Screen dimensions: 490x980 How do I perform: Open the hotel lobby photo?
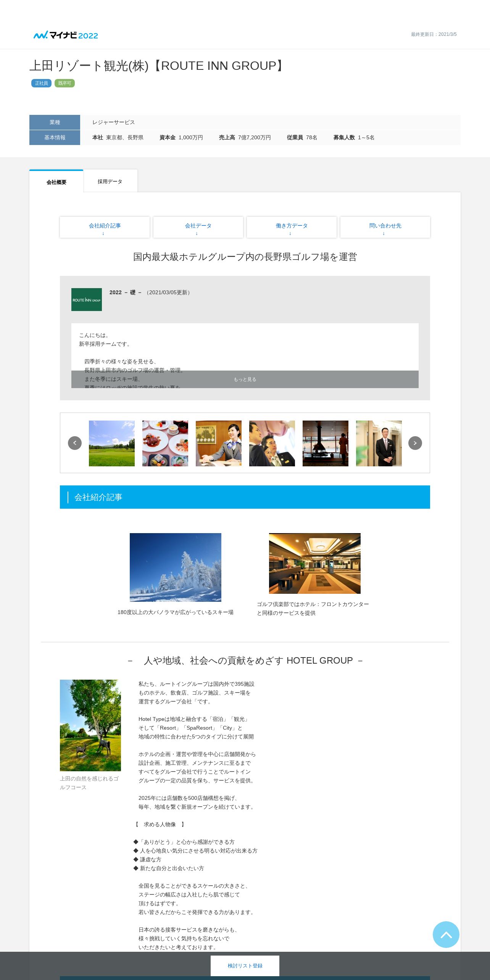315,563
